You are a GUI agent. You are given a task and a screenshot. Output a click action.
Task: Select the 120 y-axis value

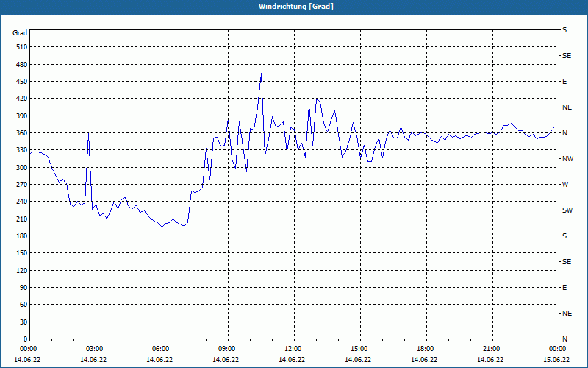click(22, 270)
